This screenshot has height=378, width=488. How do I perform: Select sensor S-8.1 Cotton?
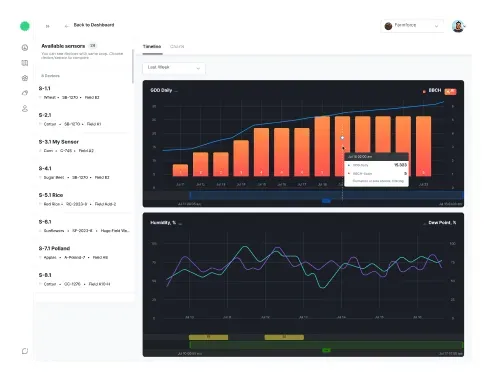83,279
